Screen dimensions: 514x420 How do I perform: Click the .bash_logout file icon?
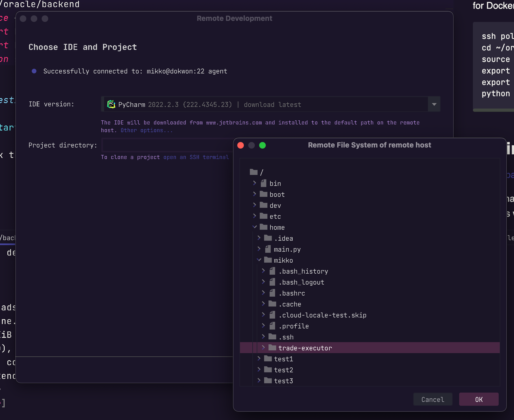(272, 282)
